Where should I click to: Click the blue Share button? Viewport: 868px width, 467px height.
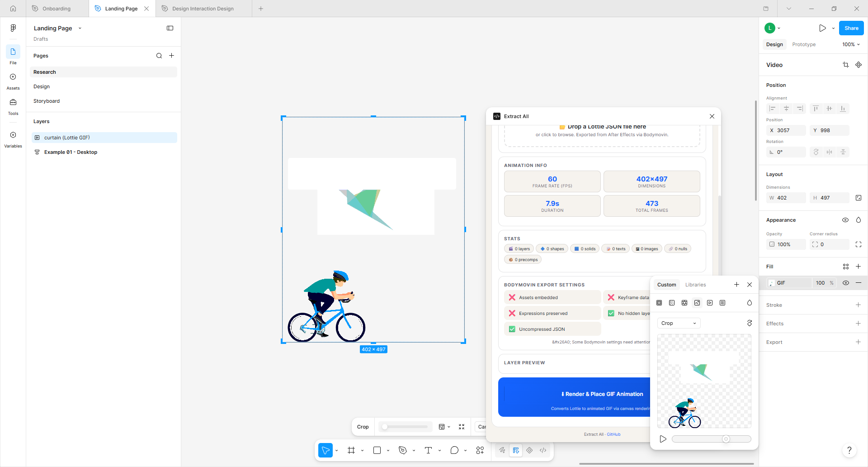[851, 28]
